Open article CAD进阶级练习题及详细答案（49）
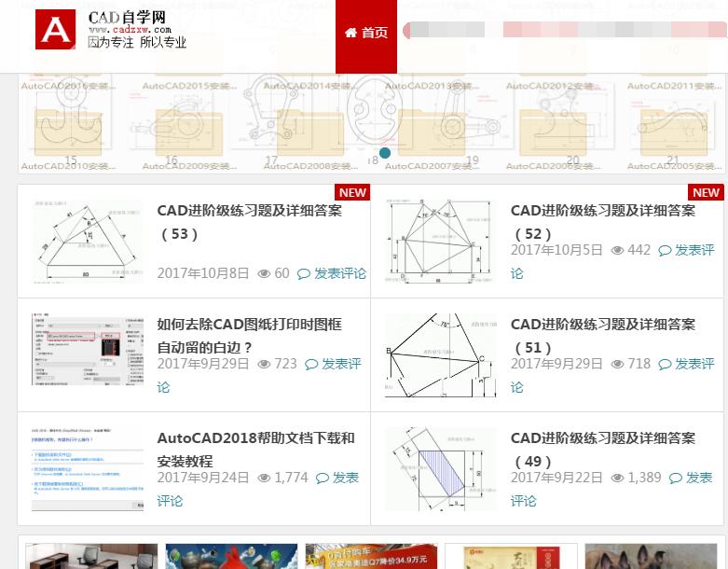The height and width of the screenshot is (569, 728). point(603,450)
